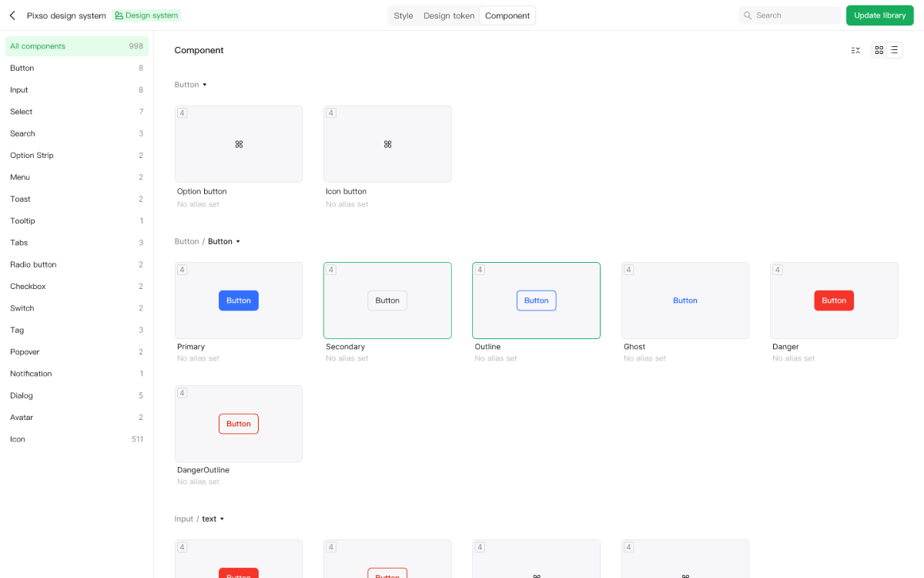
Task: Open the Checkbox category
Action: pos(77,287)
